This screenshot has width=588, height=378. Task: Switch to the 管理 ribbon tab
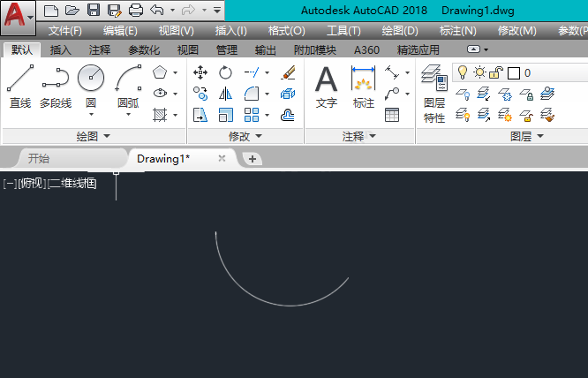point(227,49)
